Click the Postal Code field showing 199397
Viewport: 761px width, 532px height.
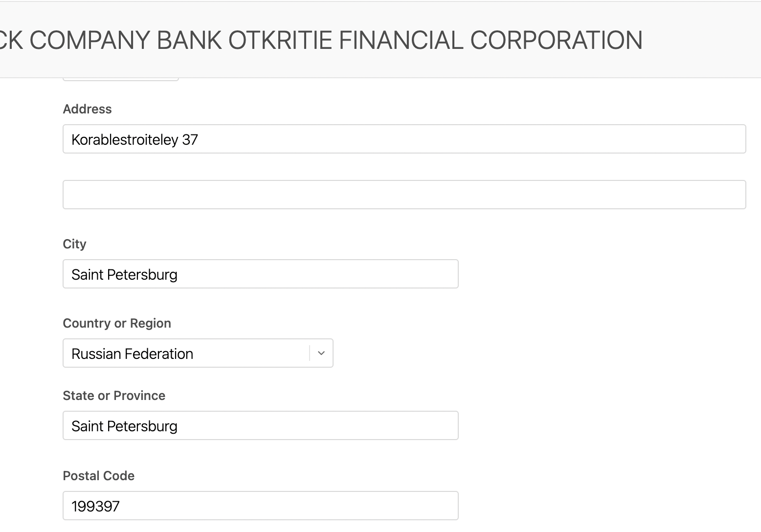[x=260, y=506]
